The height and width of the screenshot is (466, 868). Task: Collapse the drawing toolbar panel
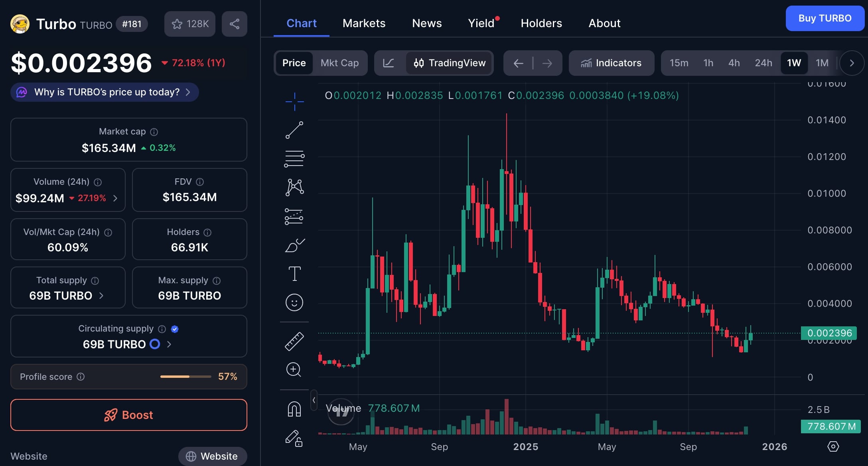(314, 400)
